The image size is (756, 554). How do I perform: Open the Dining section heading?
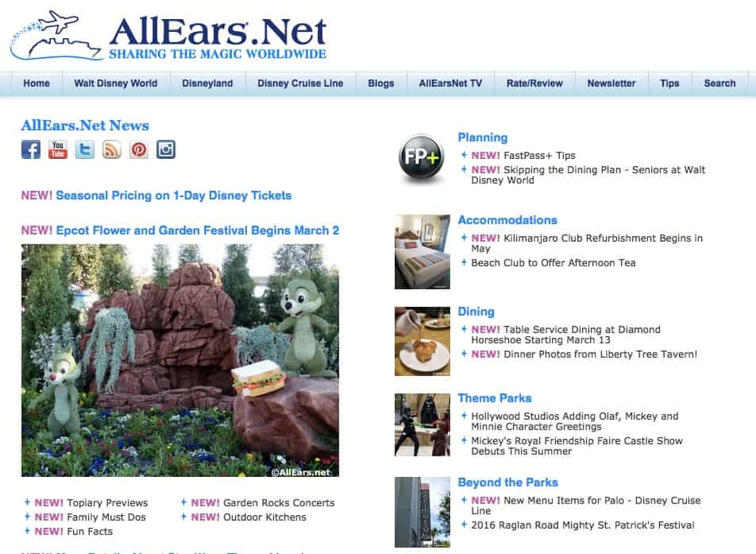click(476, 312)
